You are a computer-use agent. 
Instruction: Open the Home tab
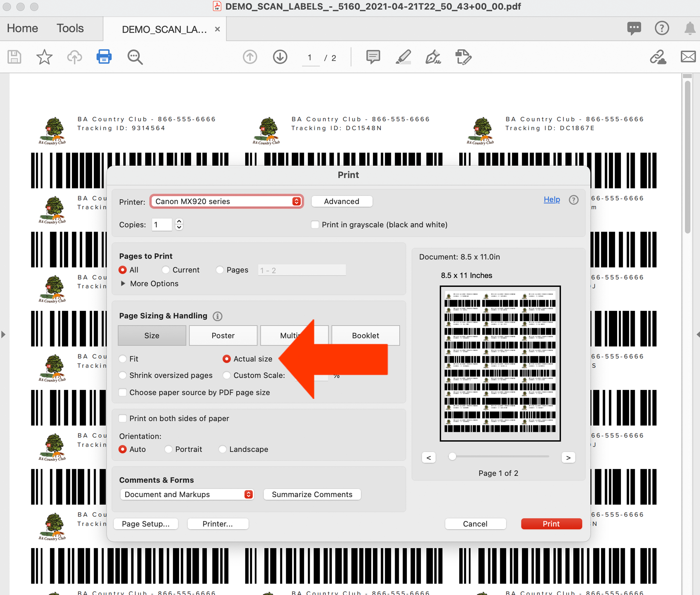pyautogui.click(x=22, y=28)
